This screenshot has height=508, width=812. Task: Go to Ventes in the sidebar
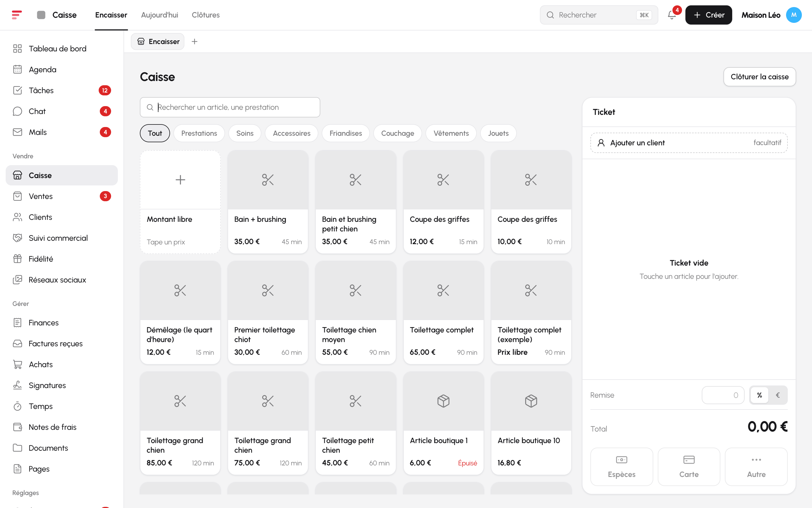62,196
